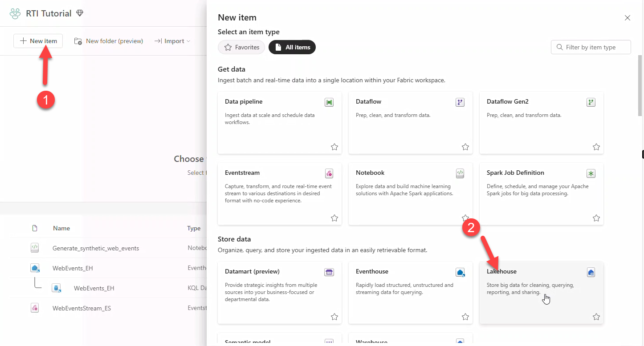Viewport: 644px width, 346px height.
Task: Create a New folder (preview)
Action: (x=109, y=41)
